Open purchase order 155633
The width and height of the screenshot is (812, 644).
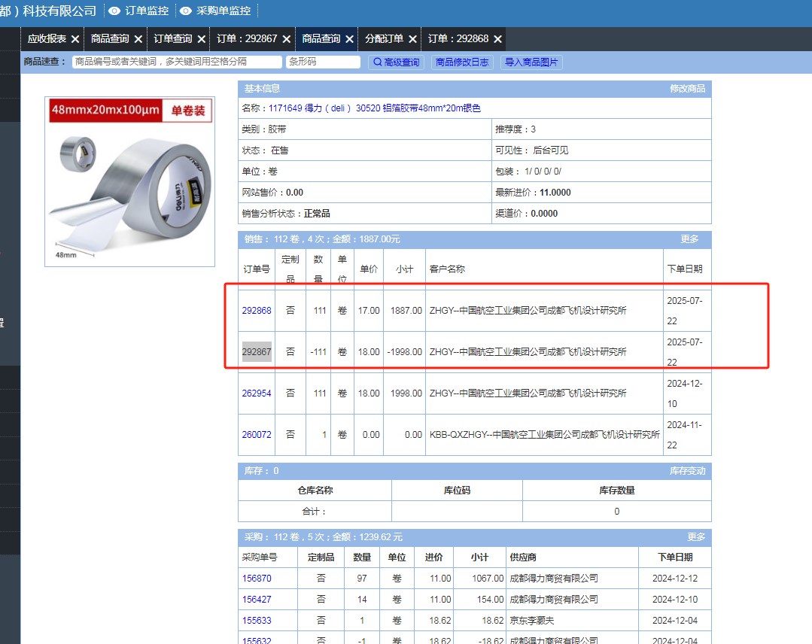257,620
